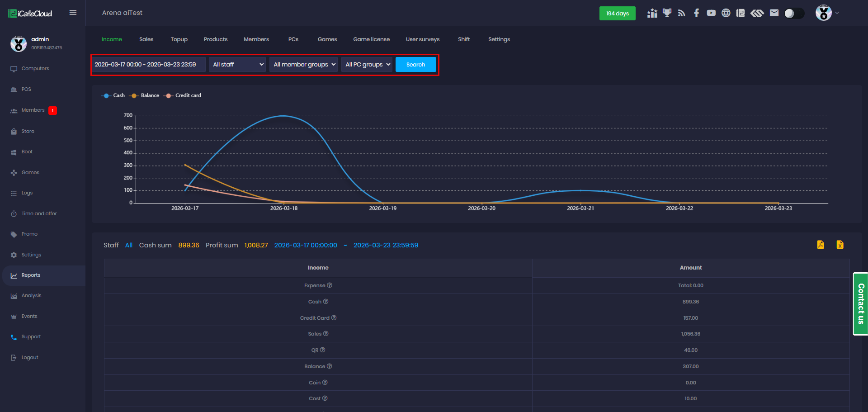Screen dimensions: 868x412
Task: Expand the All member groups dropdown
Action: (304, 65)
